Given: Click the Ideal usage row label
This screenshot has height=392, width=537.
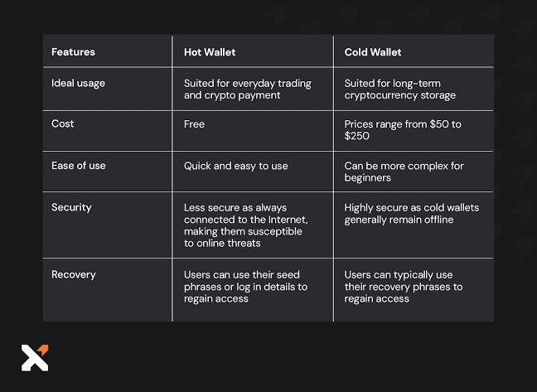Looking at the screenshot, I should point(78,83).
